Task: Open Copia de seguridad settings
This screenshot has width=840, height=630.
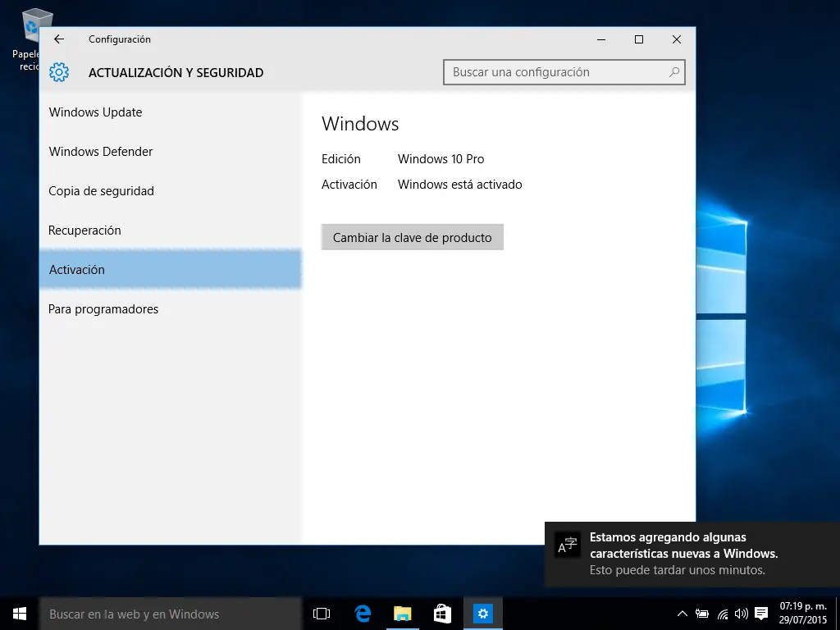Action: point(171,191)
